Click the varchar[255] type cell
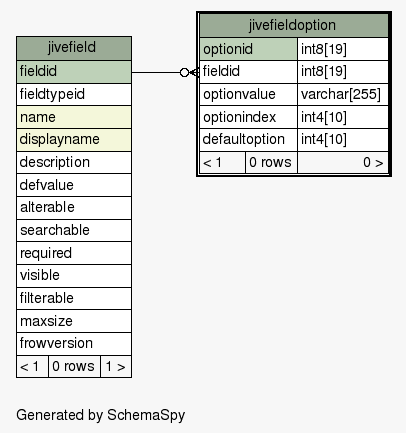 point(343,95)
